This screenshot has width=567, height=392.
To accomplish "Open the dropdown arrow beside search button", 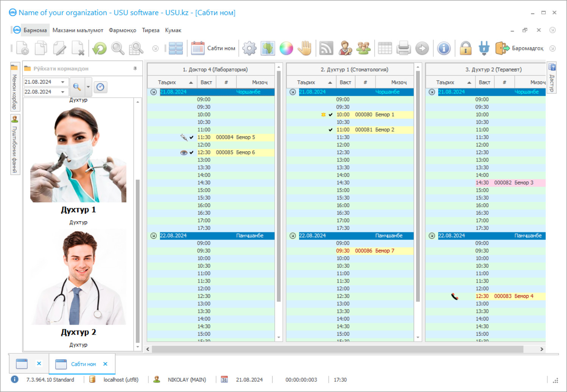I will (x=88, y=87).
